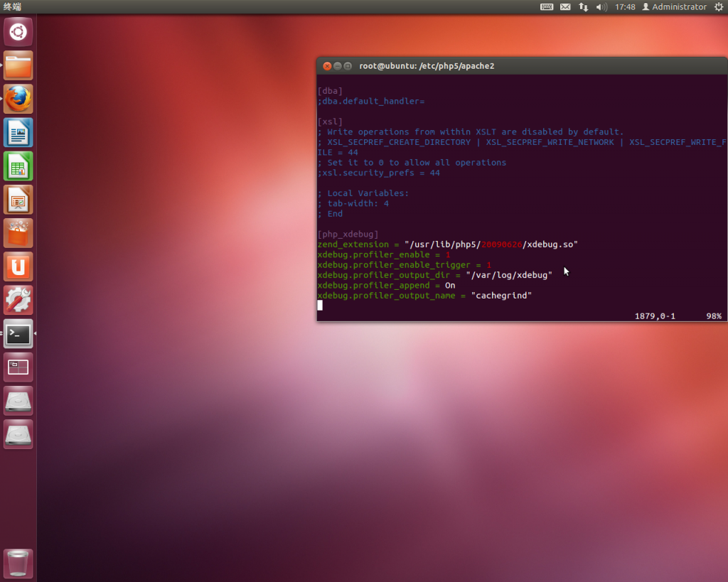728x582 pixels.
Task: Open System Settings from launcher
Action: 18,300
